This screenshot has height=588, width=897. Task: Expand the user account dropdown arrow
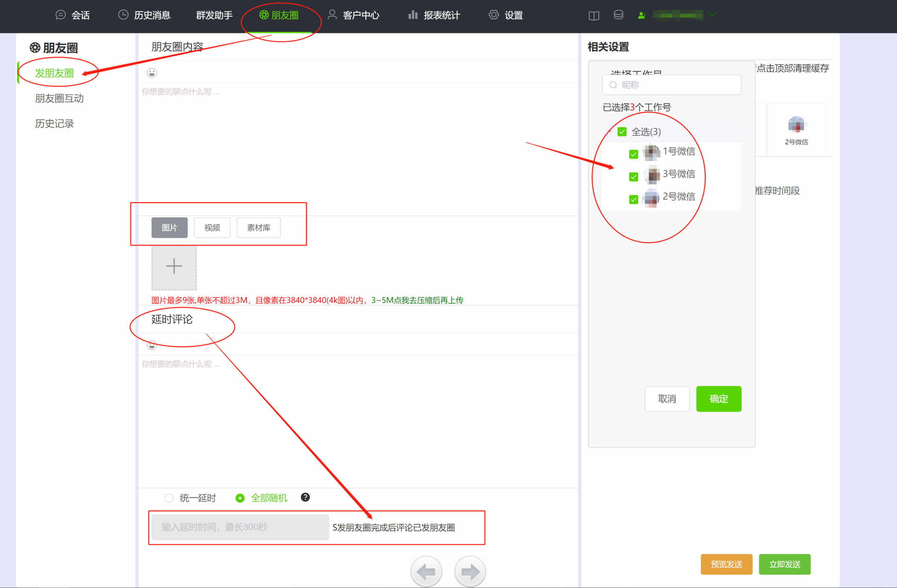click(712, 15)
